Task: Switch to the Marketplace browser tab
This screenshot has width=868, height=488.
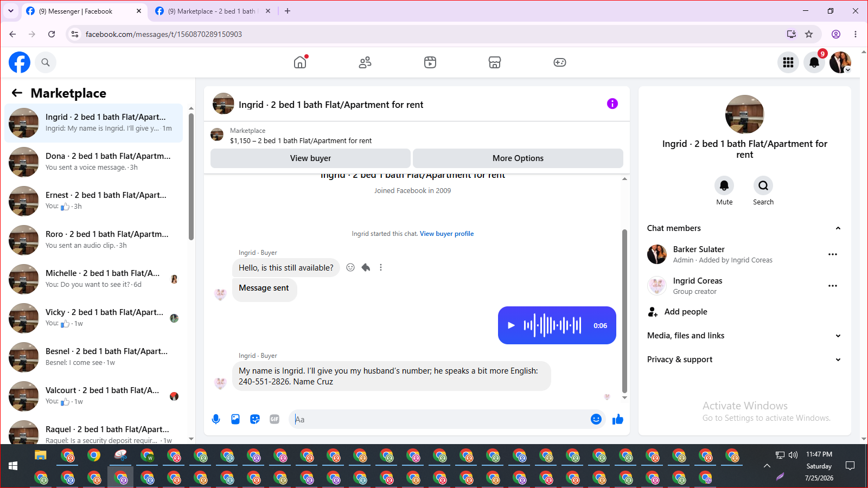Action: pyautogui.click(x=212, y=11)
